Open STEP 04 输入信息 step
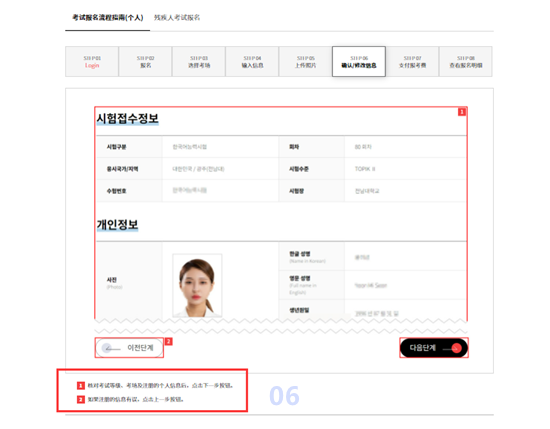Image resolution: width=550 pixels, height=429 pixels. 252,62
